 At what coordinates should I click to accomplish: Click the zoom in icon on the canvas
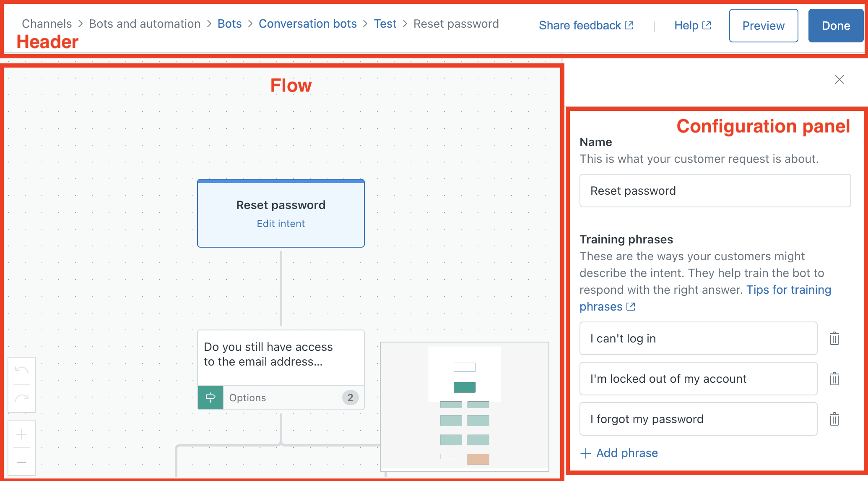click(x=21, y=433)
